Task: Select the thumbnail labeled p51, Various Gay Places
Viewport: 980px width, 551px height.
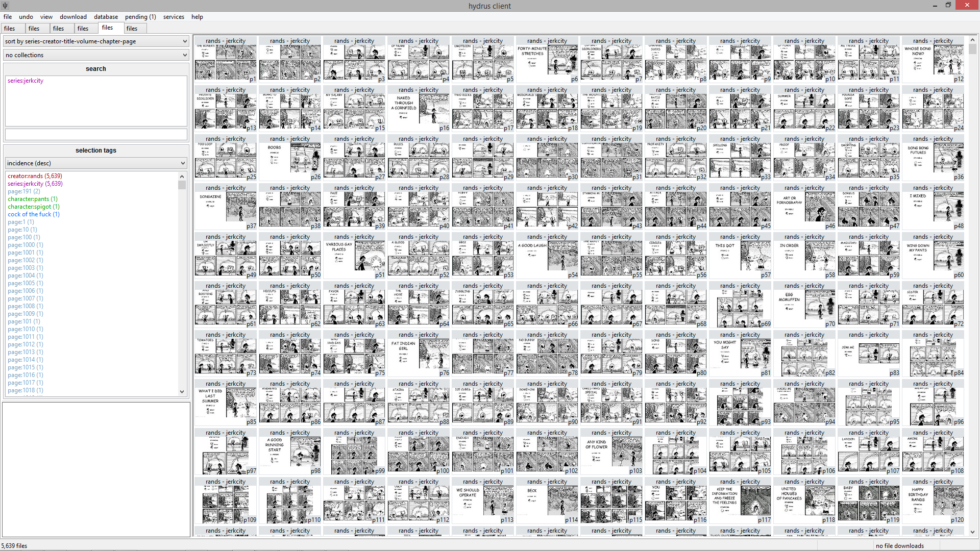Action: click(x=354, y=256)
